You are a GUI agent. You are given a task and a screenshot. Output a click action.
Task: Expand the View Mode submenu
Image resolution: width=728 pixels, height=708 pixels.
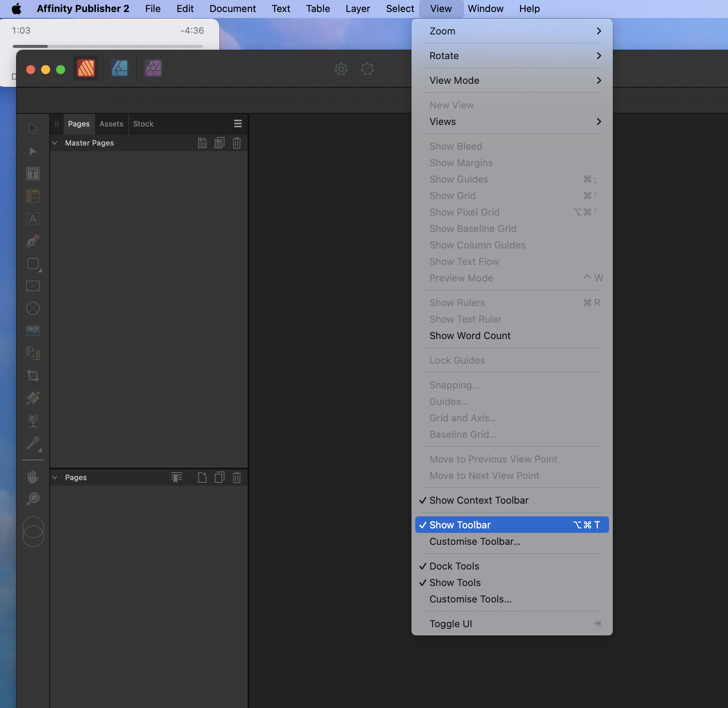click(512, 80)
